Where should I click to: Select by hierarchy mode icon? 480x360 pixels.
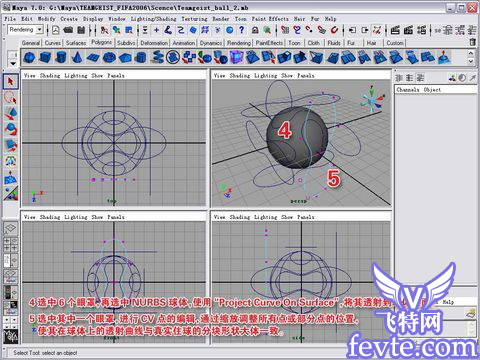click(x=104, y=30)
